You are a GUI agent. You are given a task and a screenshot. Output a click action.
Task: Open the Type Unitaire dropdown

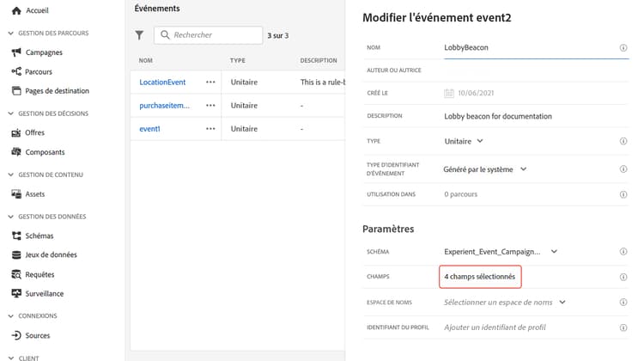(x=464, y=142)
